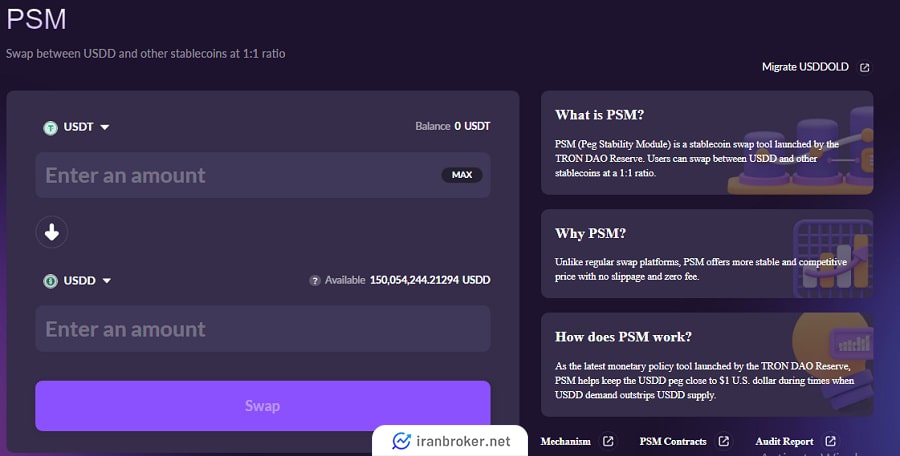Focus the USDT amount input field
Image resolution: width=900 pixels, height=456 pixels.
click(262, 175)
